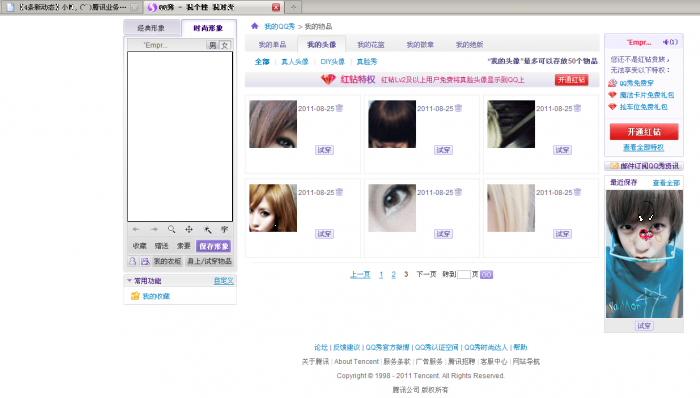This screenshot has height=398, width=700.
Task: Select the magnifier zoom tool
Action: (x=171, y=229)
